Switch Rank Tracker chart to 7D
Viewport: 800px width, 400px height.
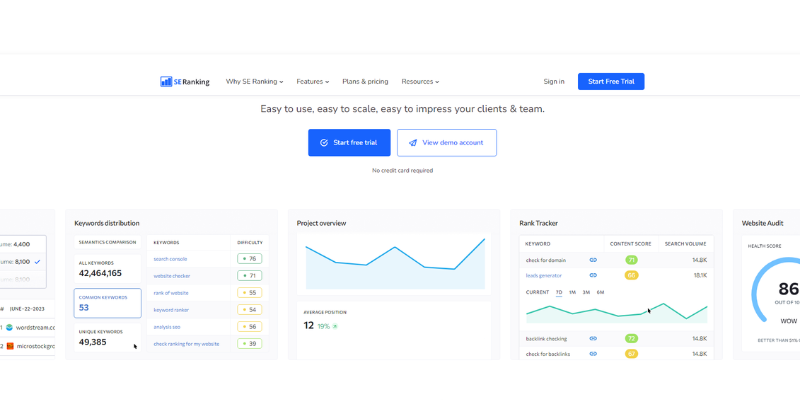tap(559, 292)
